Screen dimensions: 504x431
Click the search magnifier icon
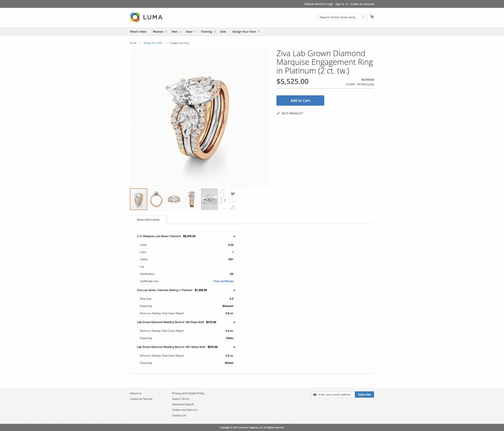click(x=363, y=17)
